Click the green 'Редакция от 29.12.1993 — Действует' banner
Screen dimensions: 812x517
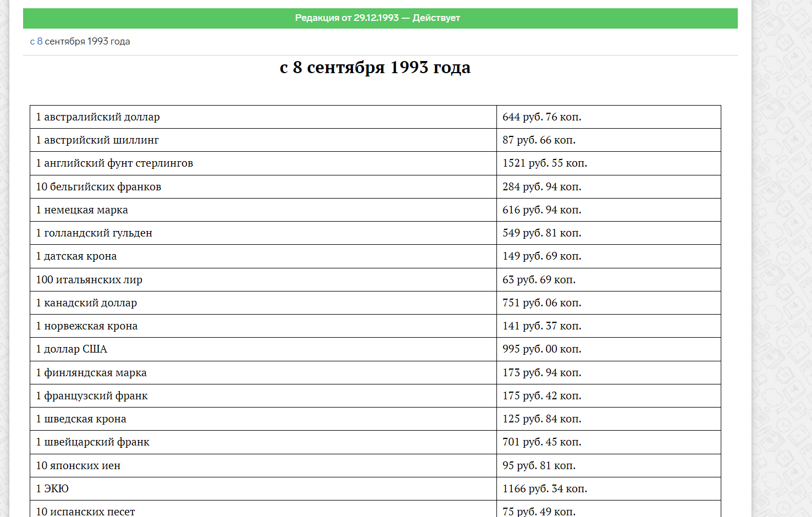(x=380, y=18)
